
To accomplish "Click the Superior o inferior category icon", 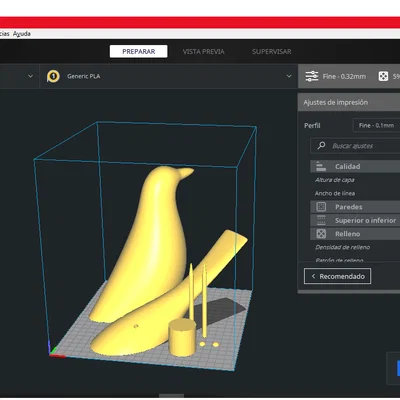I will coord(321,220).
